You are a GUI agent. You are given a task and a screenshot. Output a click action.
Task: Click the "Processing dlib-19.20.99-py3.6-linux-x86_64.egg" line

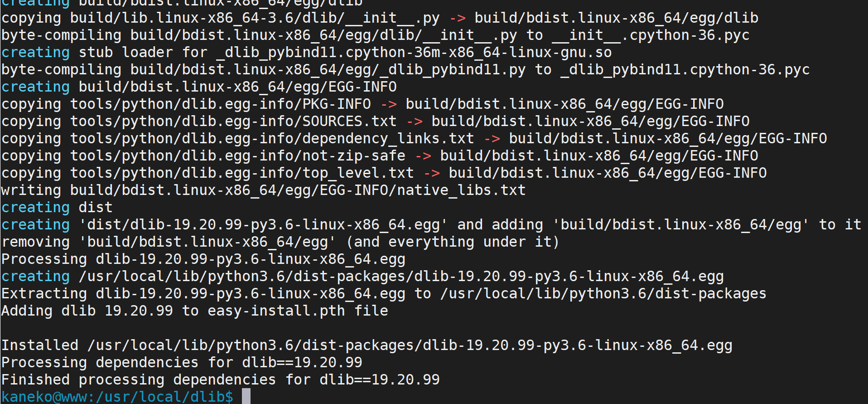203,259
